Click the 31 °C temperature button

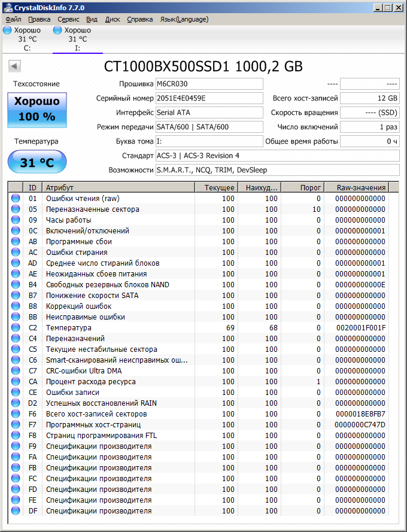(37, 162)
